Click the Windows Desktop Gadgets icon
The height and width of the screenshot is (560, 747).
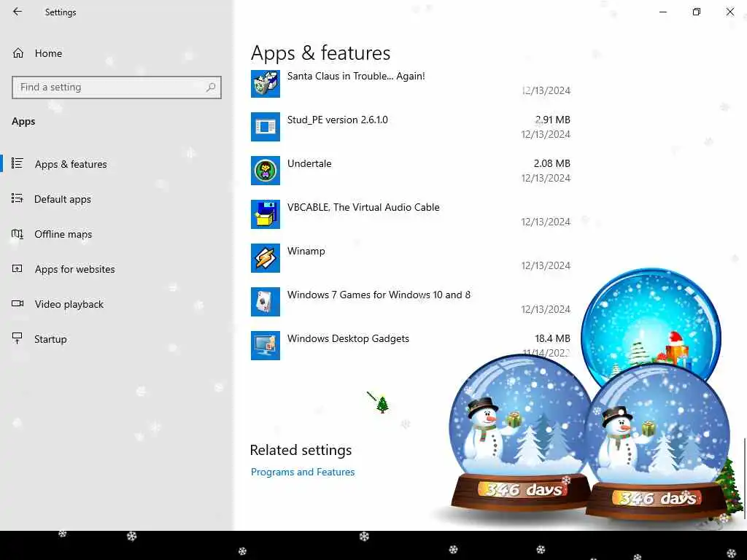pos(266,346)
